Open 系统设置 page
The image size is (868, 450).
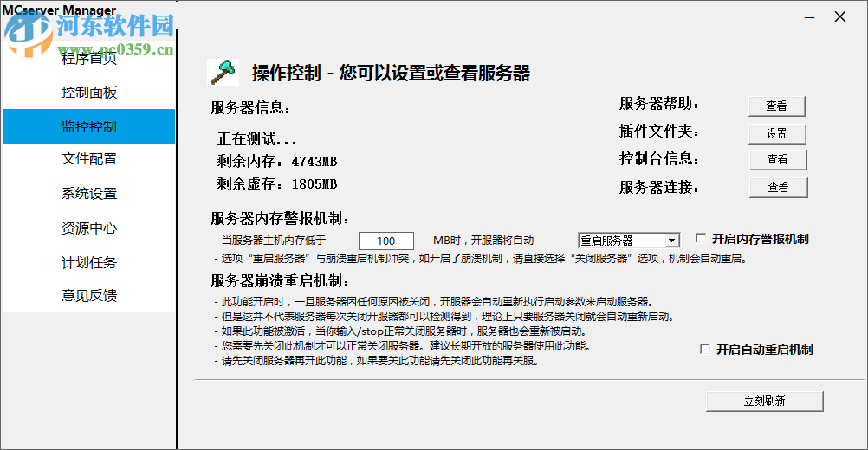pos(89,194)
